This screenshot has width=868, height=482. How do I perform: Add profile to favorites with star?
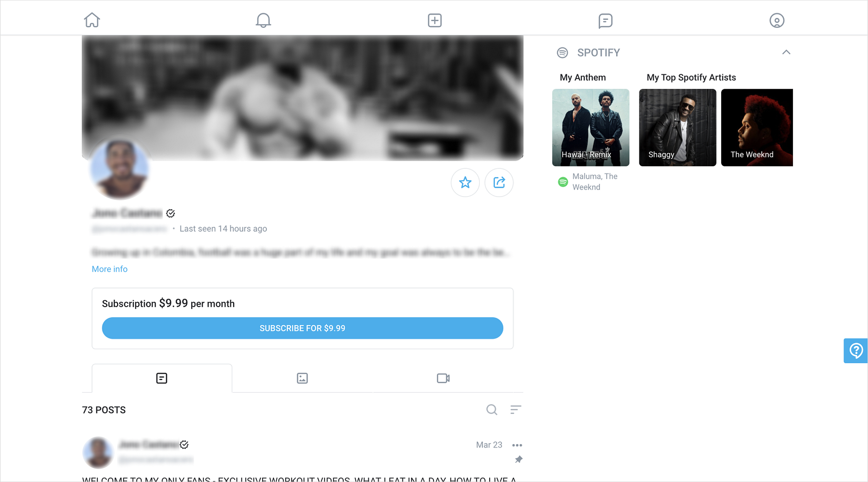click(465, 182)
